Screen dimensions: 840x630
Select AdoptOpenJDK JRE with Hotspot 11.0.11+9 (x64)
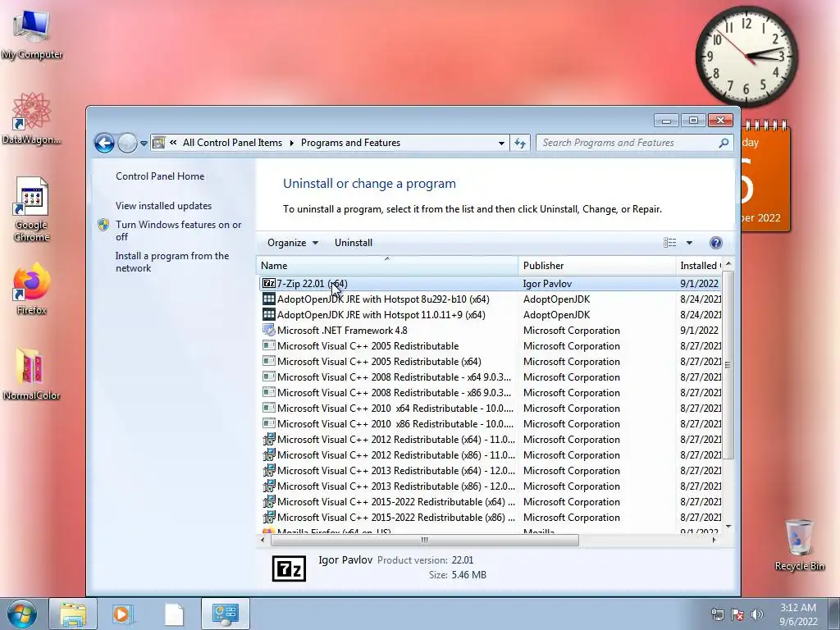[x=491, y=314]
